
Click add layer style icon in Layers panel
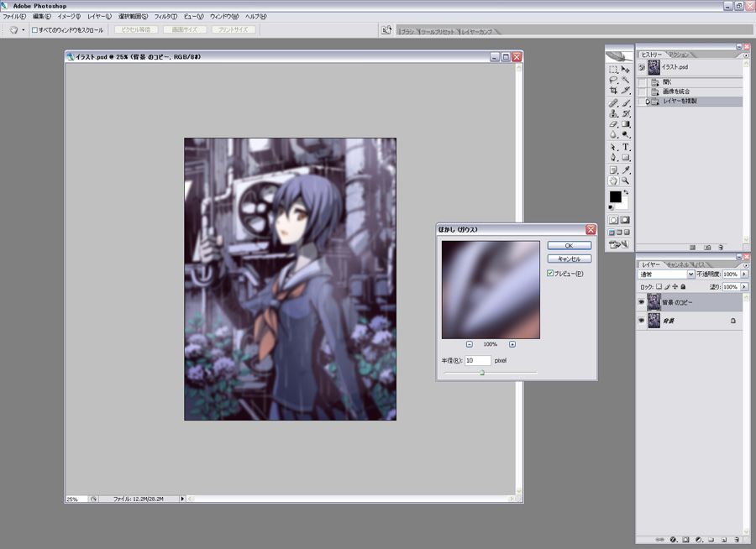click(674, 540)
